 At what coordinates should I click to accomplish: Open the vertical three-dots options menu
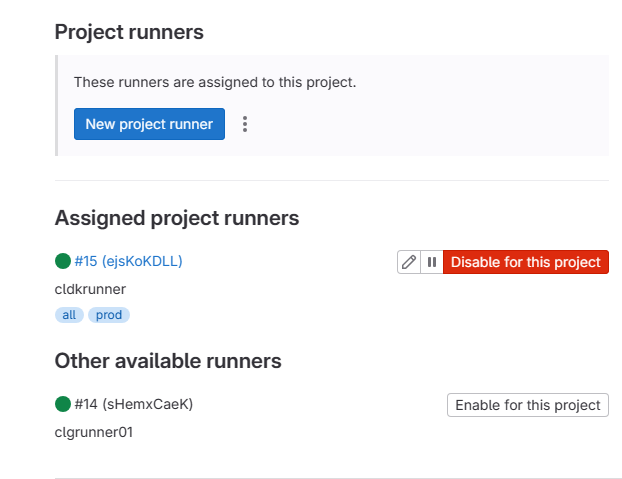[245, 124]
